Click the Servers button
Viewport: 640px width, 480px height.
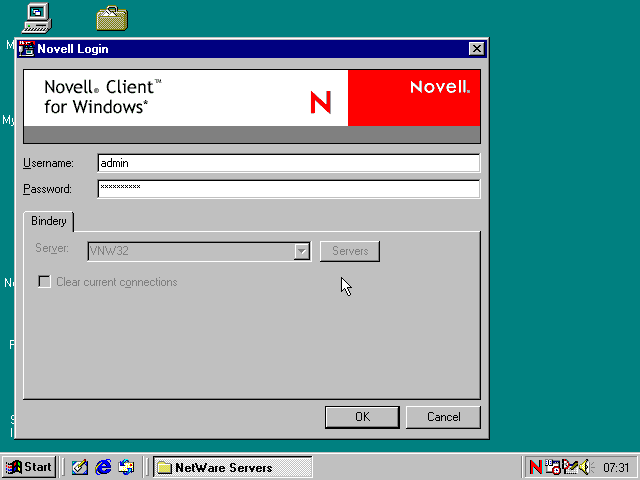(x=350, y=251)
